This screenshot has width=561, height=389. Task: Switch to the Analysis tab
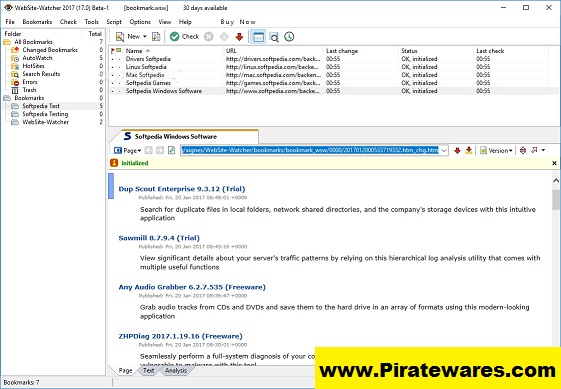click(x=176, y=370)
